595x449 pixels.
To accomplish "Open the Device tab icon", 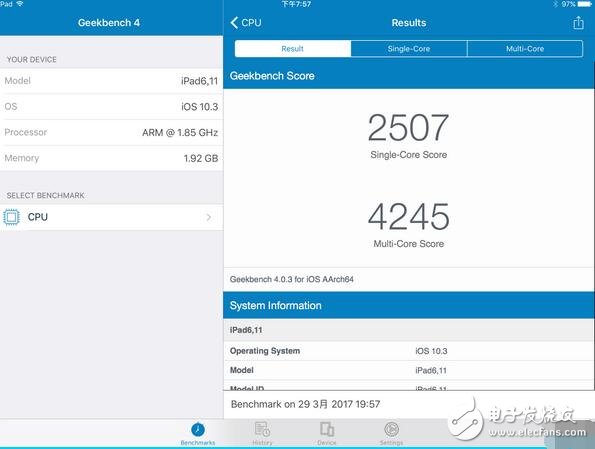I will (x=327, y=429).
